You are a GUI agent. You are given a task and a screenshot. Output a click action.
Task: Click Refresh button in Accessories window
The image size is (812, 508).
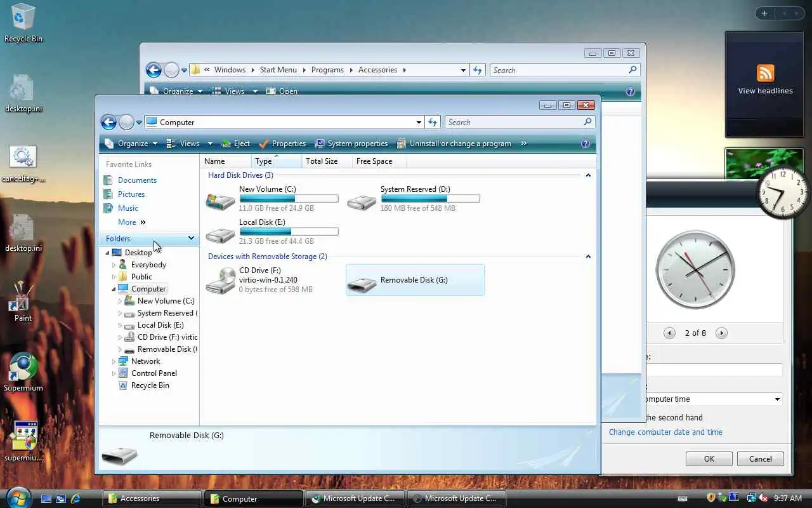pos(478,70)
